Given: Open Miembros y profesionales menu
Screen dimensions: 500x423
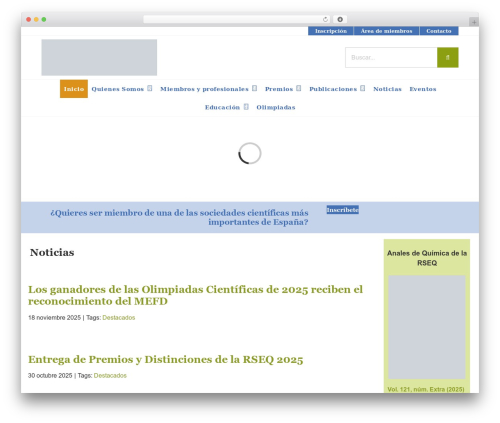Looking at the screenshot, I should tap(204, 89).
